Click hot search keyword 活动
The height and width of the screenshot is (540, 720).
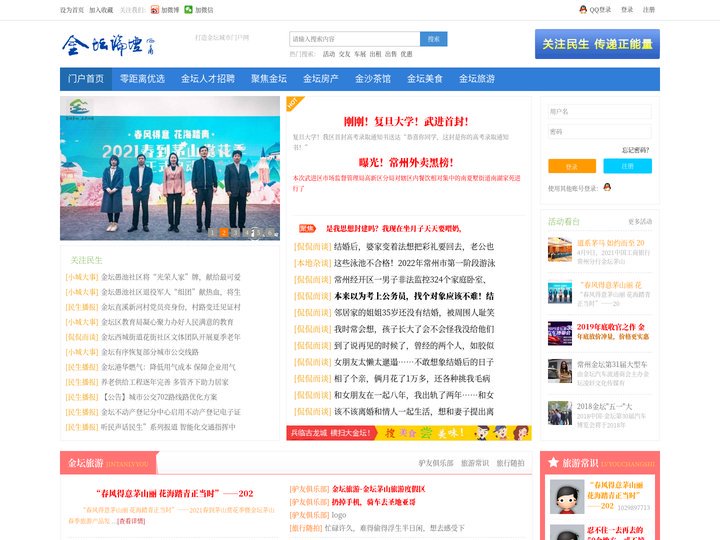329,54
